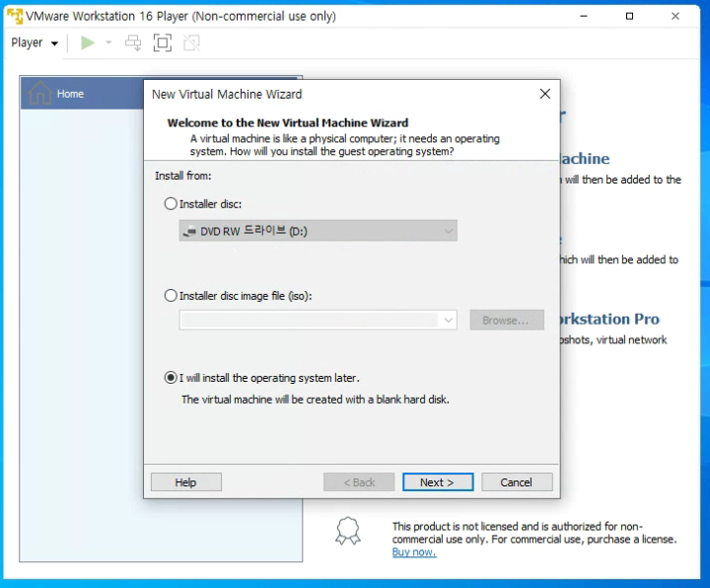Click the house icon beside Home
Screen dimensions: 710x588
(x=39, y=92)
